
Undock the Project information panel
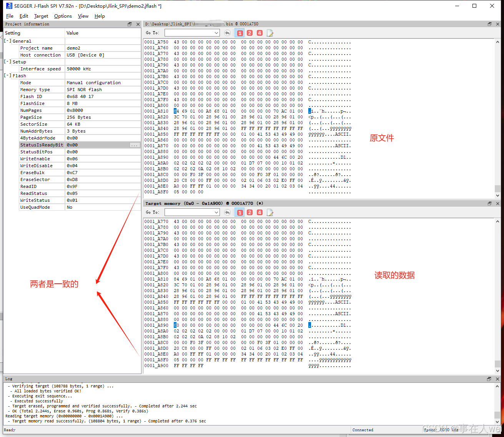tap(130, 24)
